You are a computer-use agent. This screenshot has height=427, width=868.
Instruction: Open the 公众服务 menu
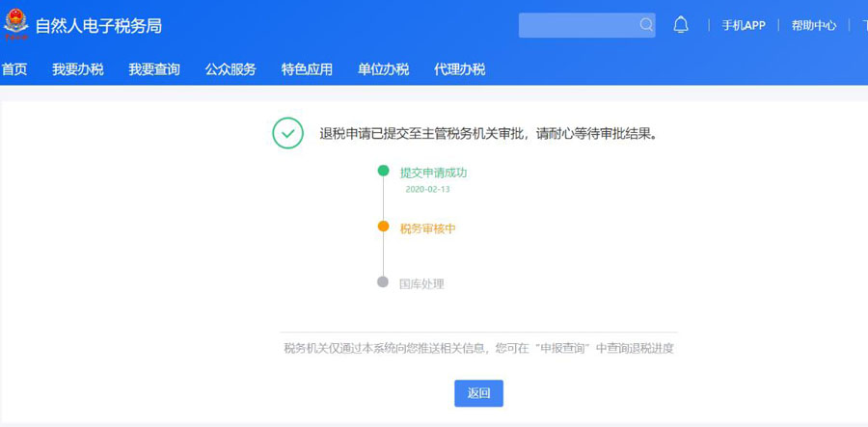[231, 69]
